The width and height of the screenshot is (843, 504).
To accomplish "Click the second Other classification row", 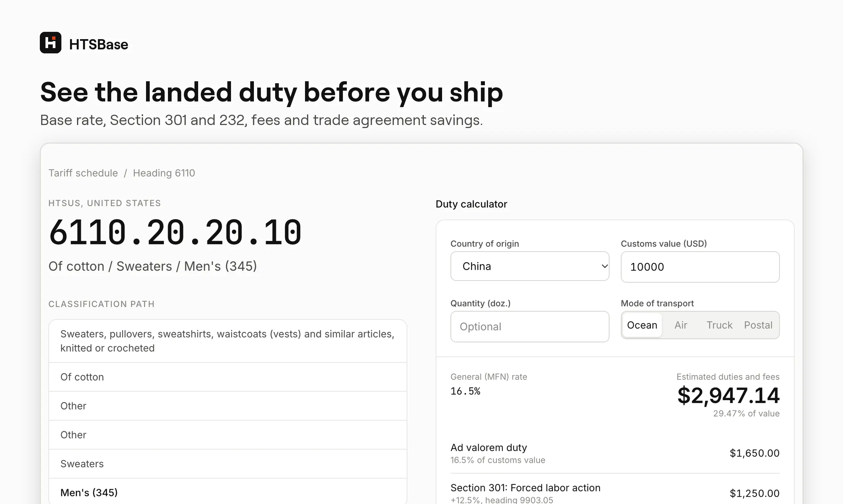I will point(228,435).
